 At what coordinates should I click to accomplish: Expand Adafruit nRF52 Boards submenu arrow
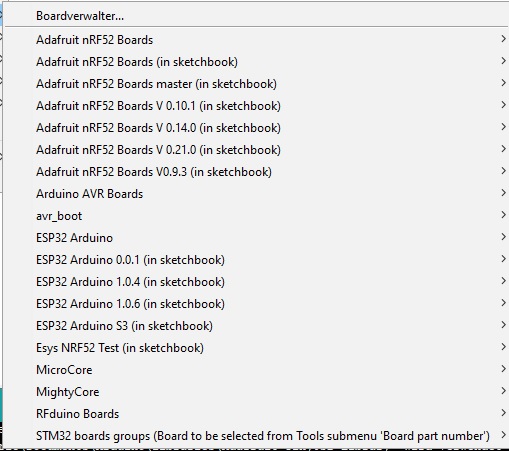pos(503,39)
